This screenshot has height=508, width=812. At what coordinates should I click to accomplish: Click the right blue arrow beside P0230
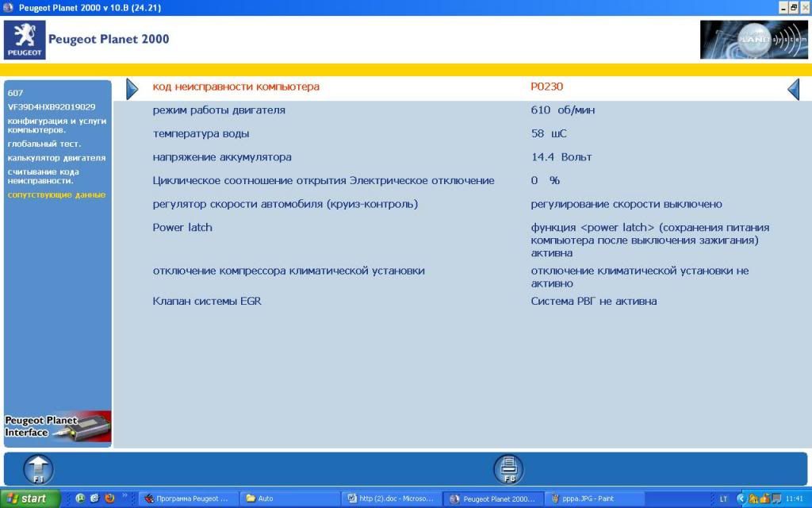pyautogui.click(x=793, y=89)
